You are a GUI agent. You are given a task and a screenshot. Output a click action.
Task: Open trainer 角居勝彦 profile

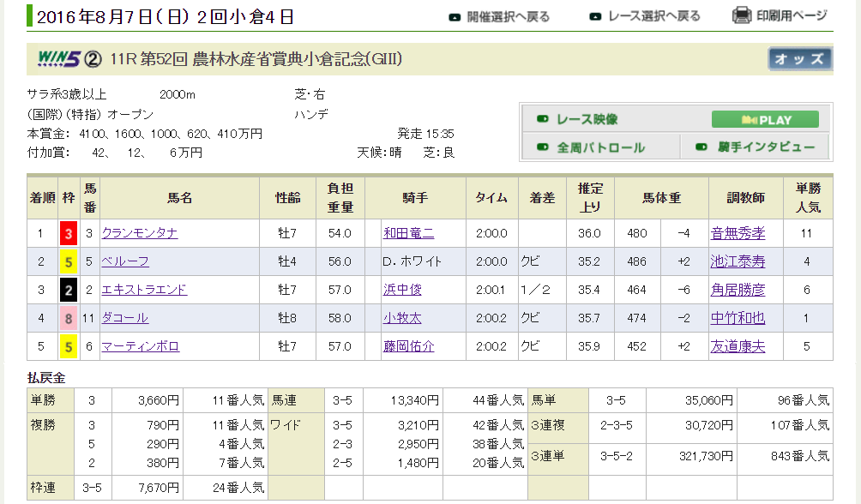(738, 290)
